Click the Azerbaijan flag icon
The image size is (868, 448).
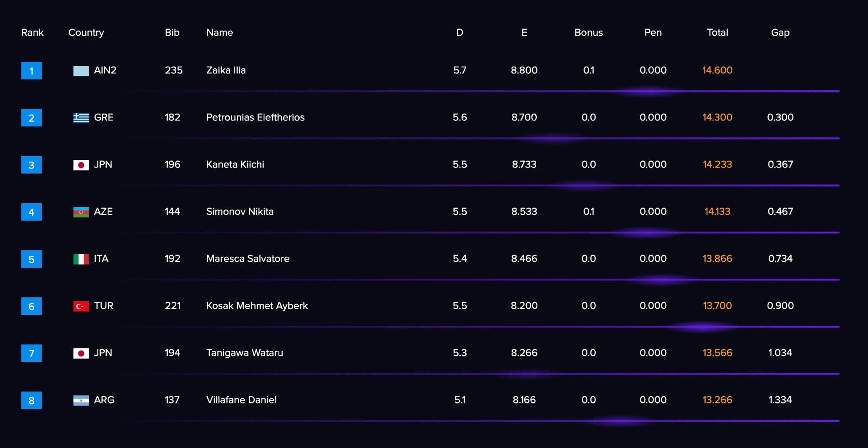[81, 212]
